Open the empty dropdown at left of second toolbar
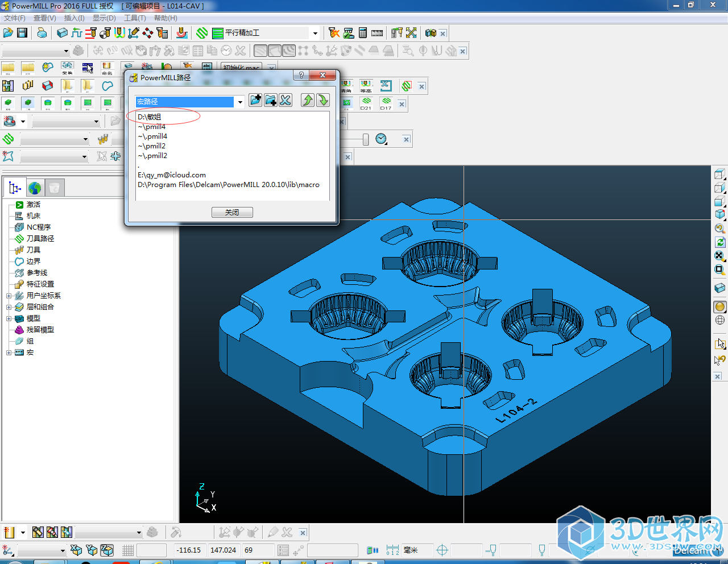The image size is (728, 564). pos(36,51)
